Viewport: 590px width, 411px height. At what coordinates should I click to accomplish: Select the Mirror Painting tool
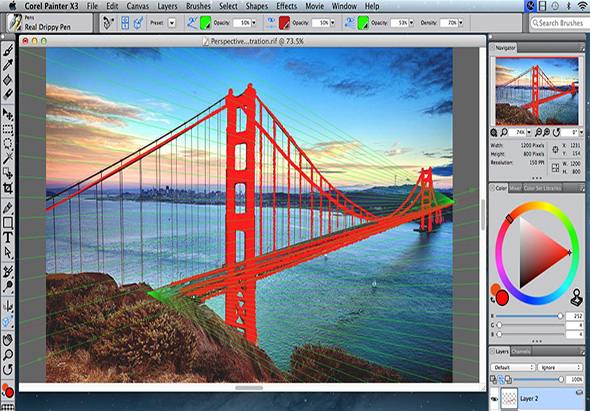click(8, 306)
